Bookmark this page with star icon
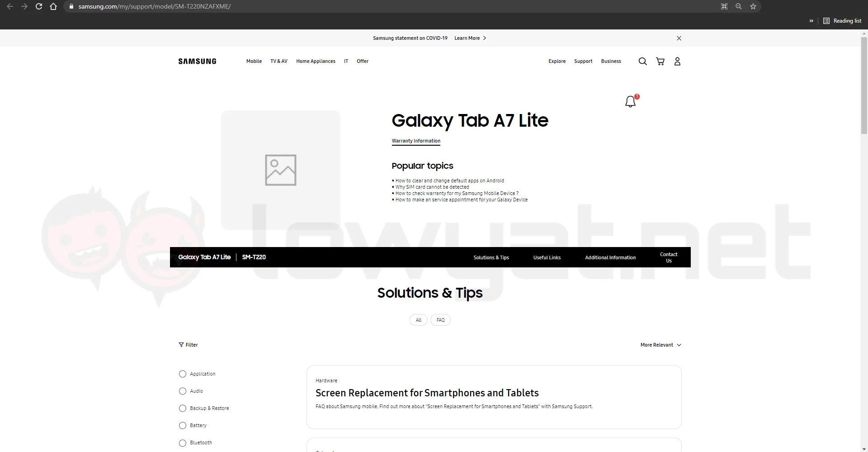868x452 pixels. tap(753, 6)
